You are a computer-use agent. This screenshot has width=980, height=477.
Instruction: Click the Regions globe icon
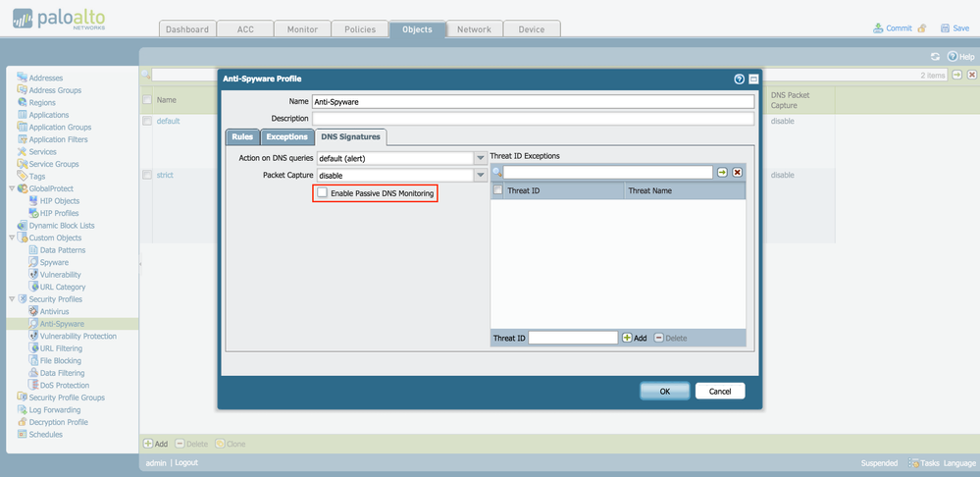click(x=23, y=102)
